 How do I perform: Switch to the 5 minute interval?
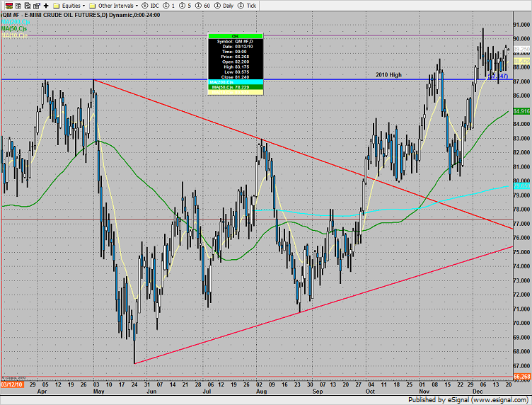tap(185, 6)
